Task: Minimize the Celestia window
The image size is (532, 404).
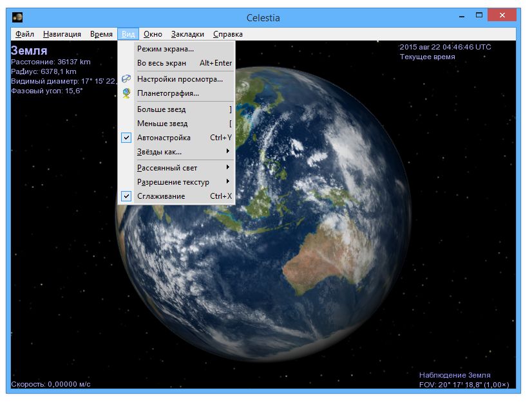Action: pyautogui.click(x=461, y=15)
